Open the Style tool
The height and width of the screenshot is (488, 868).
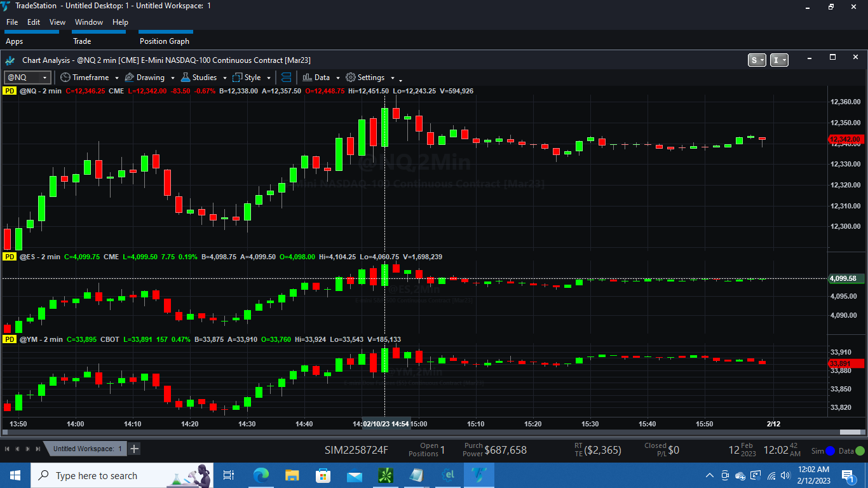[247, 78]
